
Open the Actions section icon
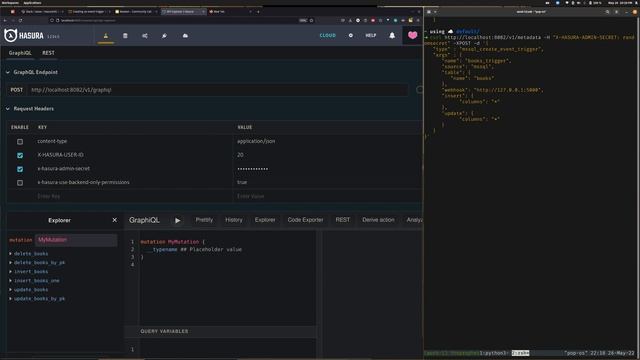145,36
